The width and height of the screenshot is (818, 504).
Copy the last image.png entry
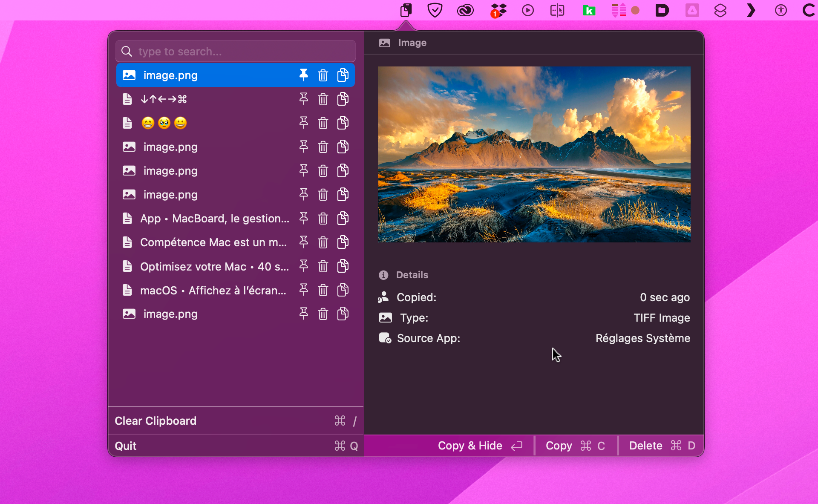point(343,314)
